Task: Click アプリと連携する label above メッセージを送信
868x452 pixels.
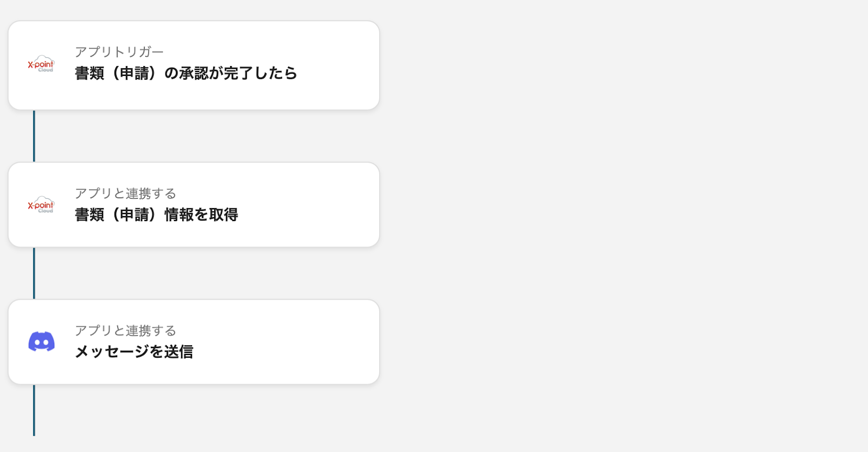Action: (125, 331)
